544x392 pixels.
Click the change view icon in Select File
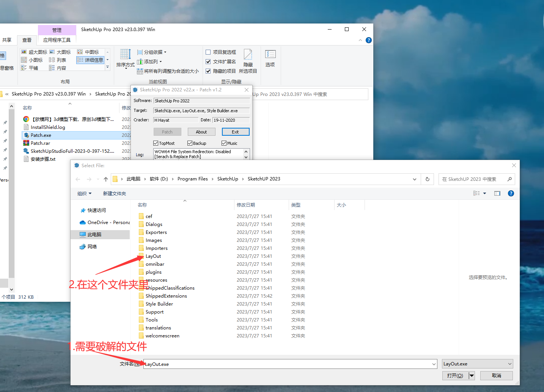[476, 193]
